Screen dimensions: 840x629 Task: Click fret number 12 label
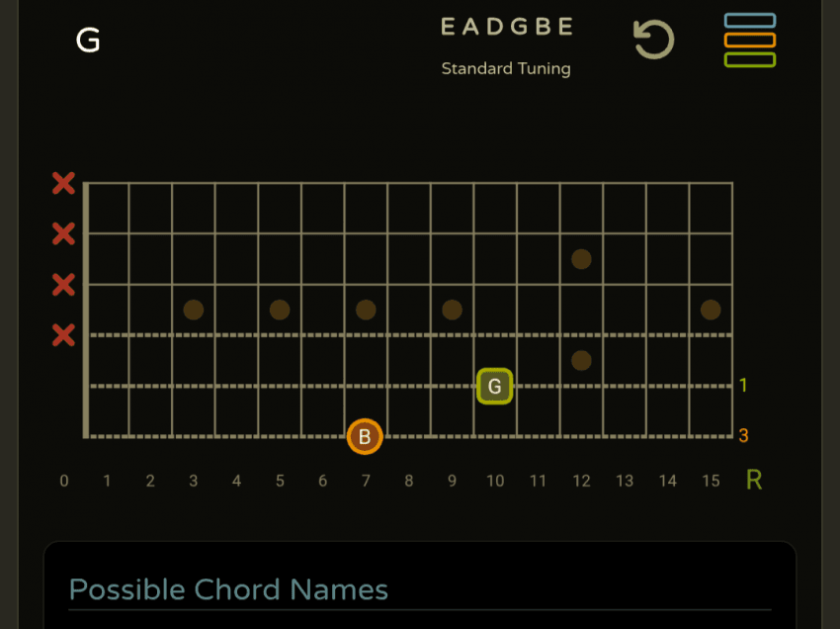pos(581,482)
